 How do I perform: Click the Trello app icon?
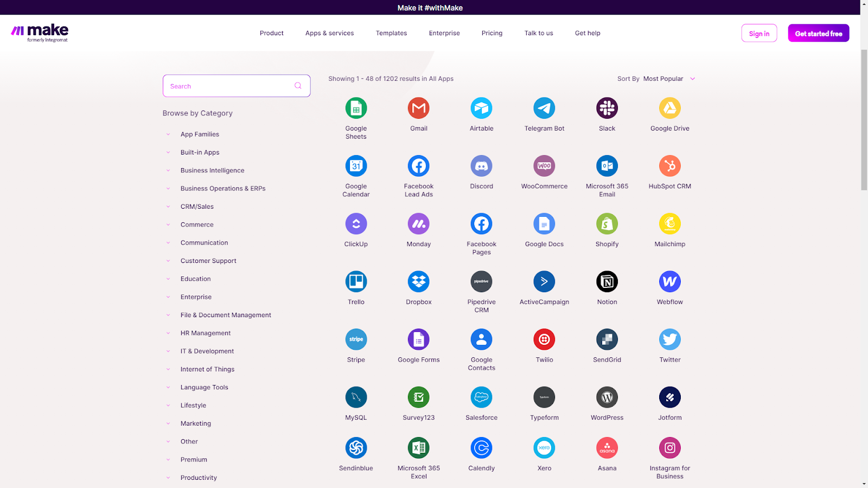[x=356, y=281]
